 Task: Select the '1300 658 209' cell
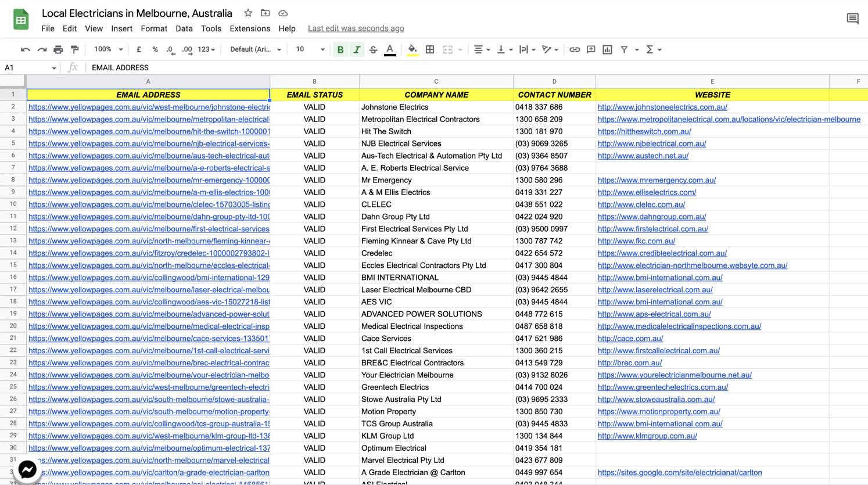pyautogui.click(x=554, y=119)
